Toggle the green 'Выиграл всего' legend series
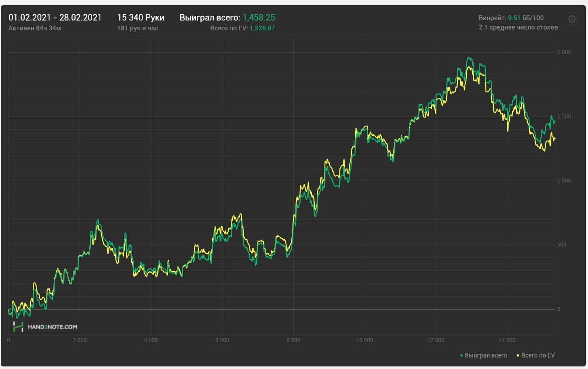This screenshot has height=369, width=588. tap(483, 355)
